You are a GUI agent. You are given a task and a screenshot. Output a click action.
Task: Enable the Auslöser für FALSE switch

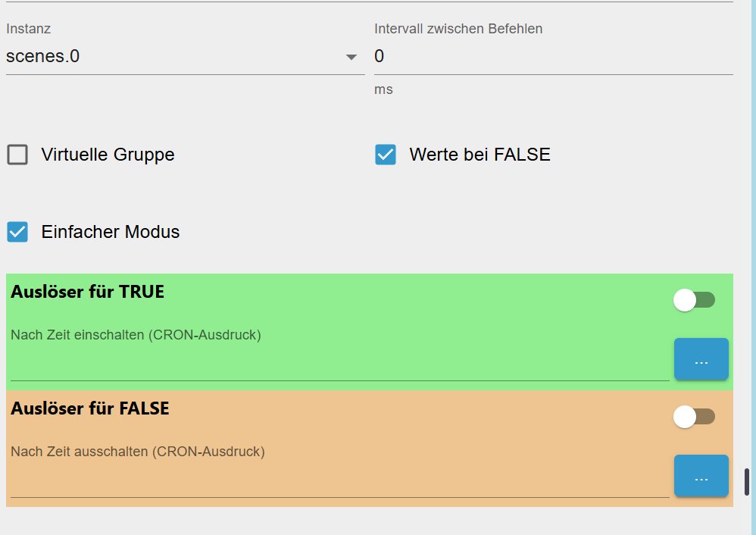(x=694, y=417)
